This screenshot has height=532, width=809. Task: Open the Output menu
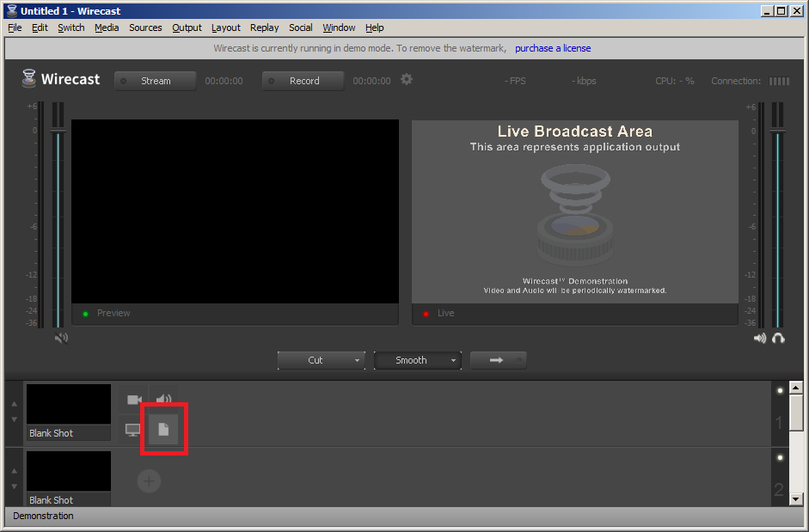[x=187, y=28]
